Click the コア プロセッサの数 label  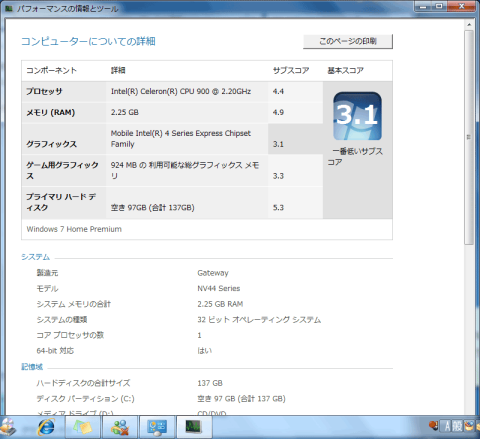click(x=70, y=335)
